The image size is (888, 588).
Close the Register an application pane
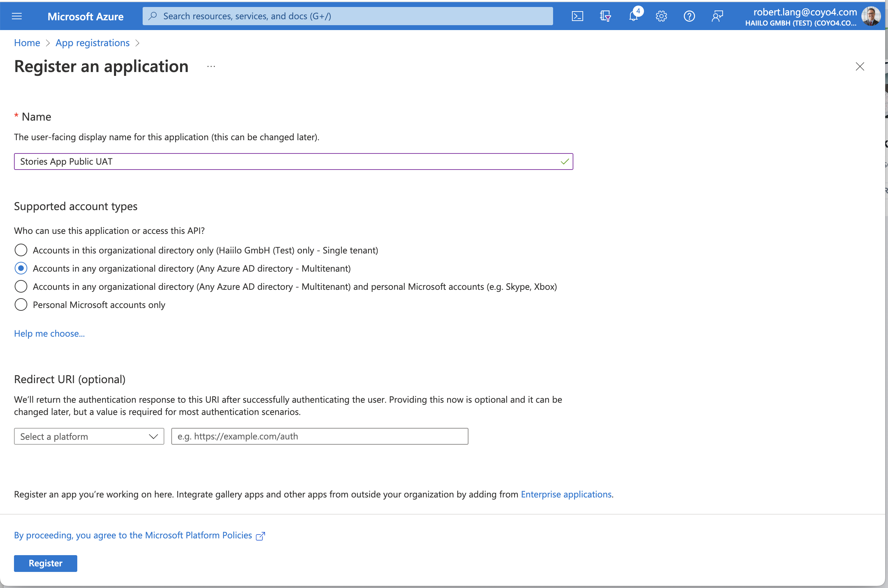(860, 66)
